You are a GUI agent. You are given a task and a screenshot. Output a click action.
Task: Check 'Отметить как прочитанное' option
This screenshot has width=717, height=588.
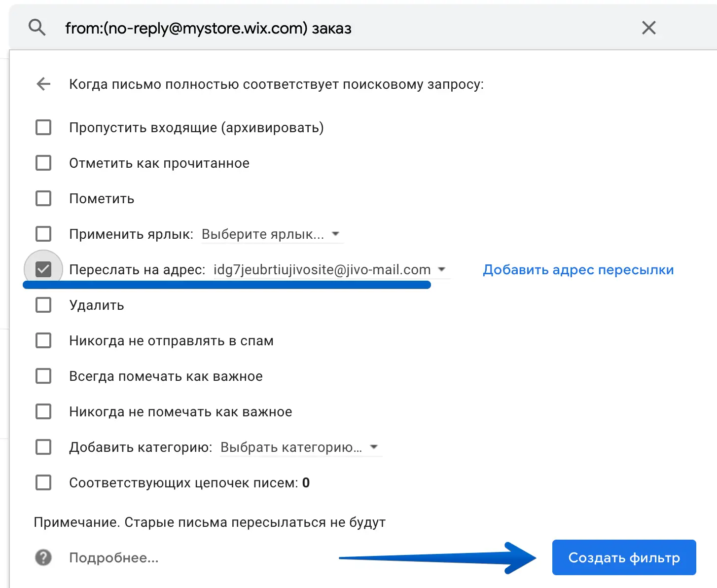click(x=43, y=163)
